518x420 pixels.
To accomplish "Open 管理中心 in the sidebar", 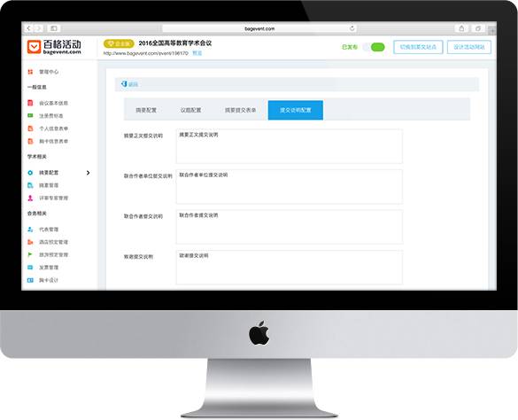I will pyautogui.click(x=49, y=72).
